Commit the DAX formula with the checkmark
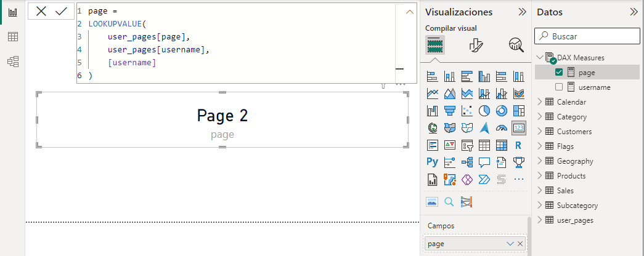Viewport: 644px width, 256px height. pos(61,12)
